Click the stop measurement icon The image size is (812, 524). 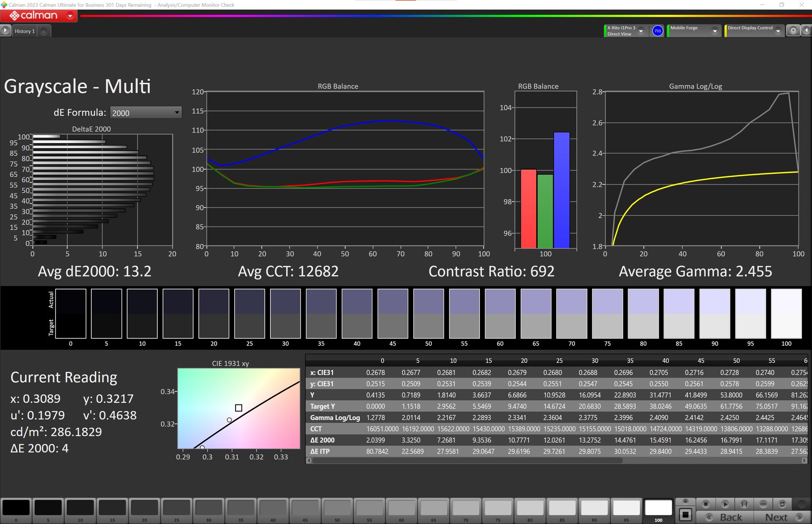click(x=705, y=504)
